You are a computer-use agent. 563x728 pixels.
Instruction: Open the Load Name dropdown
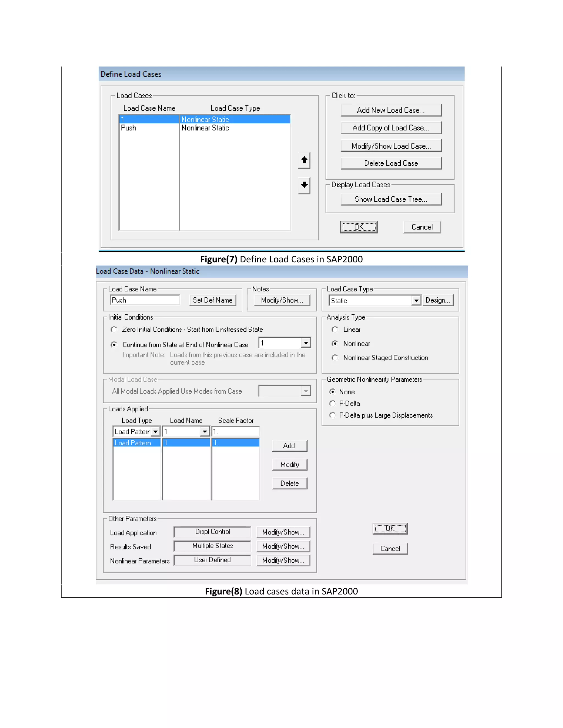pos(205,432)
